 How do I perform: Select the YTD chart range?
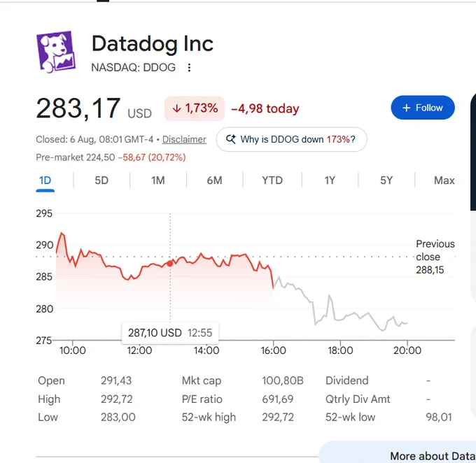[x=272, y=180]
